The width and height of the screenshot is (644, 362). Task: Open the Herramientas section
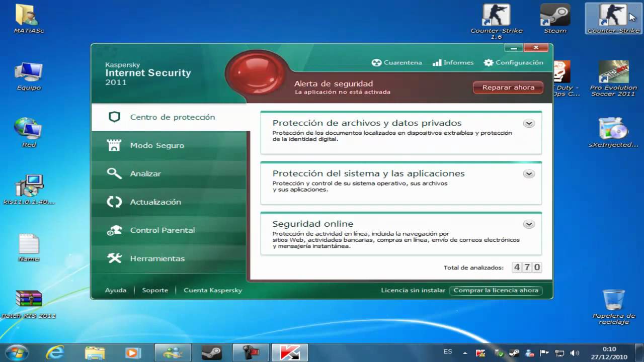click(x=169, y=258)
